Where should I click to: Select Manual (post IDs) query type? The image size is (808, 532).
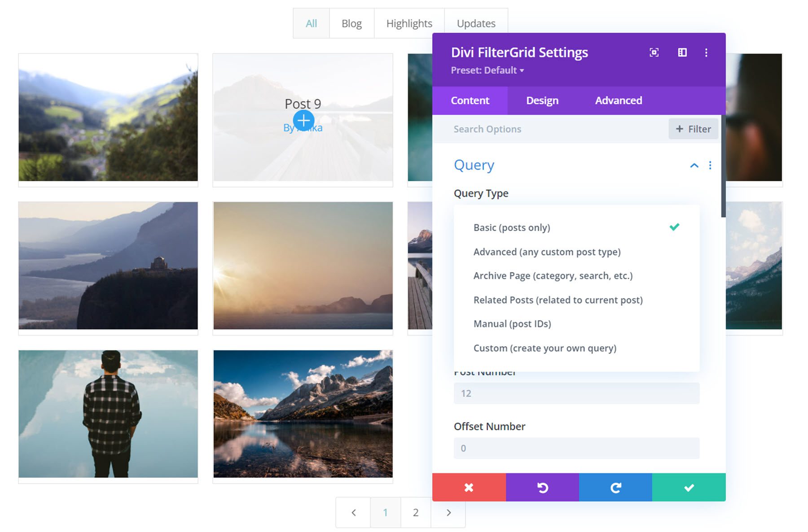512,323
